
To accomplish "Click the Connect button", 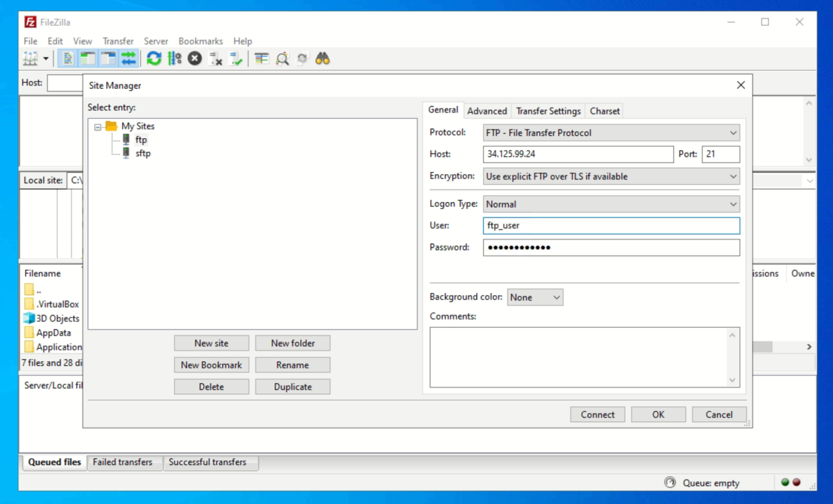I will click(x=598, y=414).
